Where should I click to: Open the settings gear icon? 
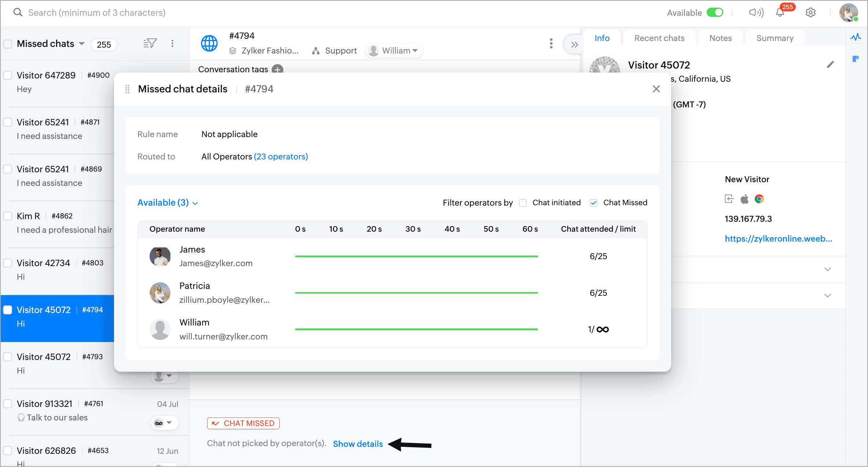(x=810, y=13)
